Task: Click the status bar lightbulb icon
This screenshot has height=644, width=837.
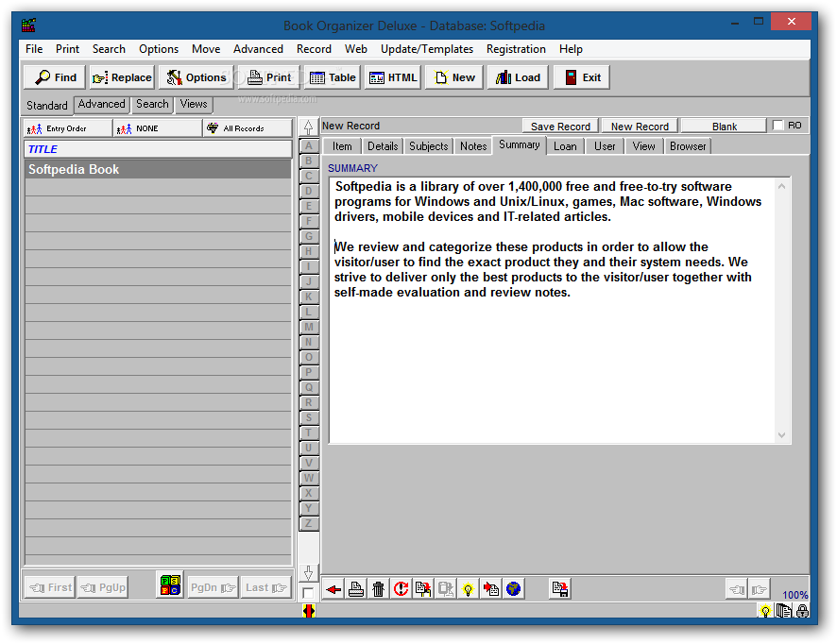Action: click(x=765, y=612)
